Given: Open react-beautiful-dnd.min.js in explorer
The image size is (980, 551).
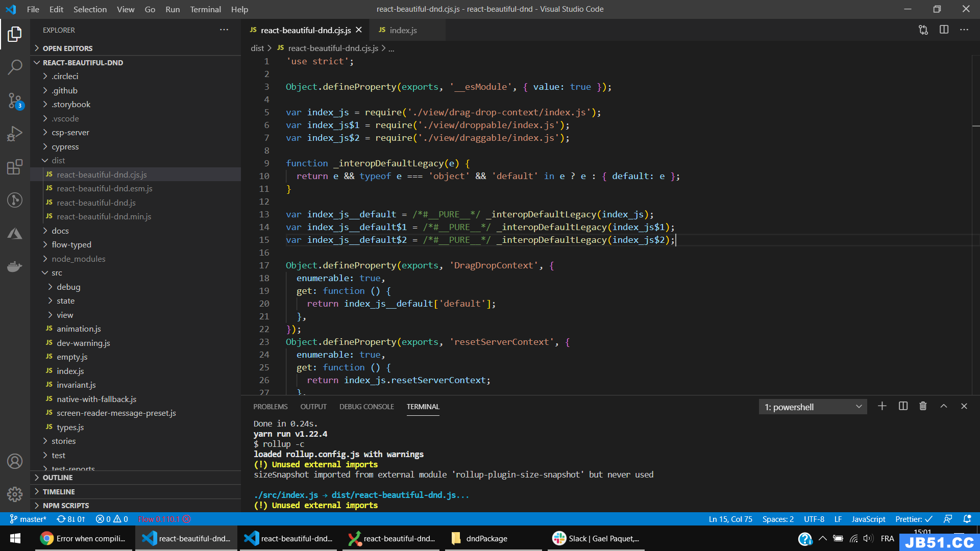Looking at the screenshot, I should [135, 217].
